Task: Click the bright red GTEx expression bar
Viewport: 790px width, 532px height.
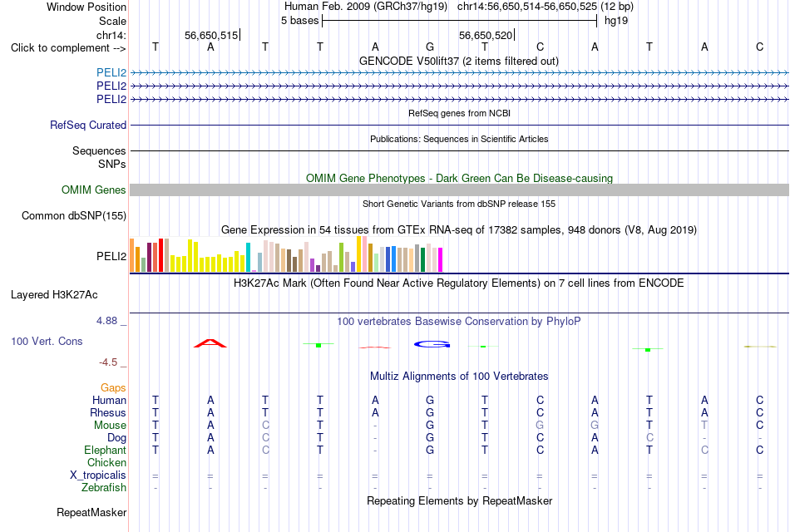Action: point(160,255)
